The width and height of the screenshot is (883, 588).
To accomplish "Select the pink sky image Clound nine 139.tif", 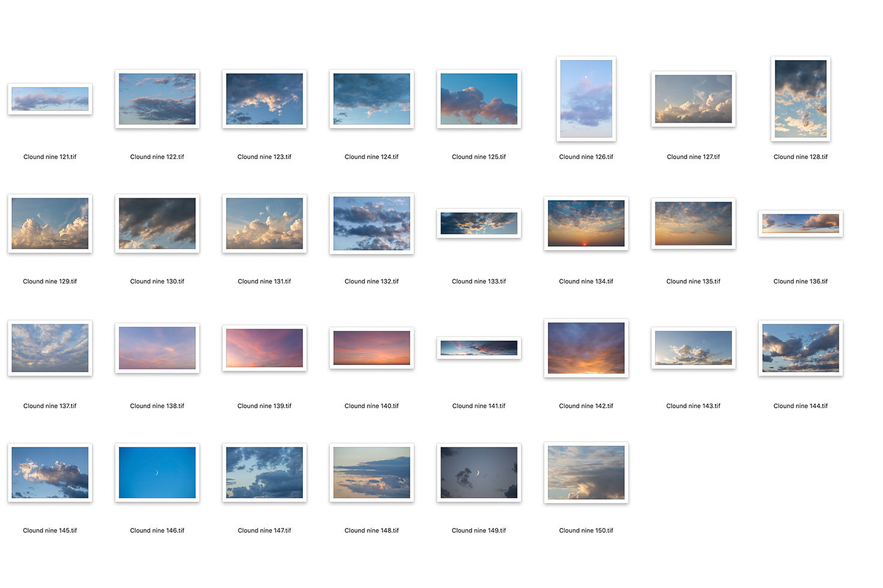I will 264,348.
